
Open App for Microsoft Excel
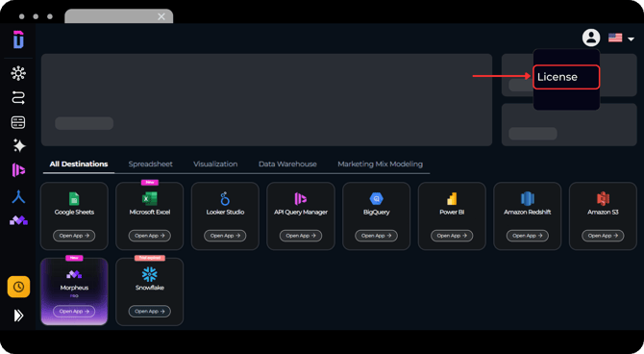click(150, 236)
